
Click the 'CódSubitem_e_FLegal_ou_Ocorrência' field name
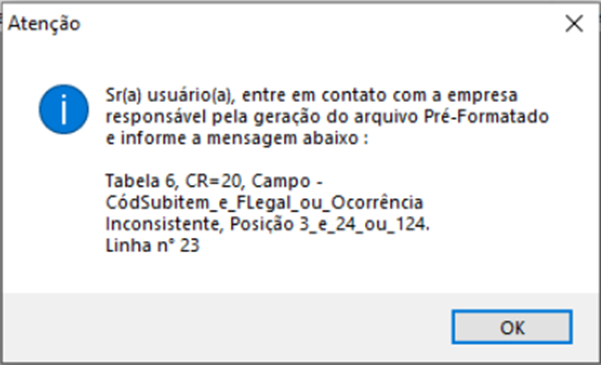(x=264, y=203)
